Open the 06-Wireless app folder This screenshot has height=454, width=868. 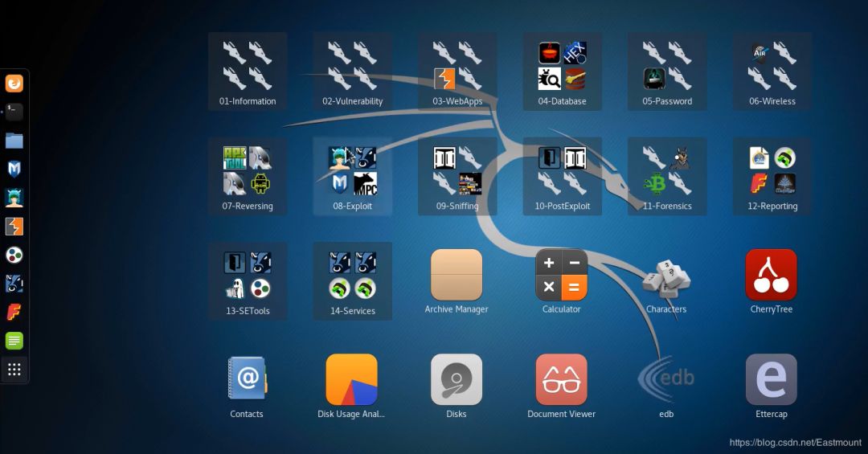(772, 71)
